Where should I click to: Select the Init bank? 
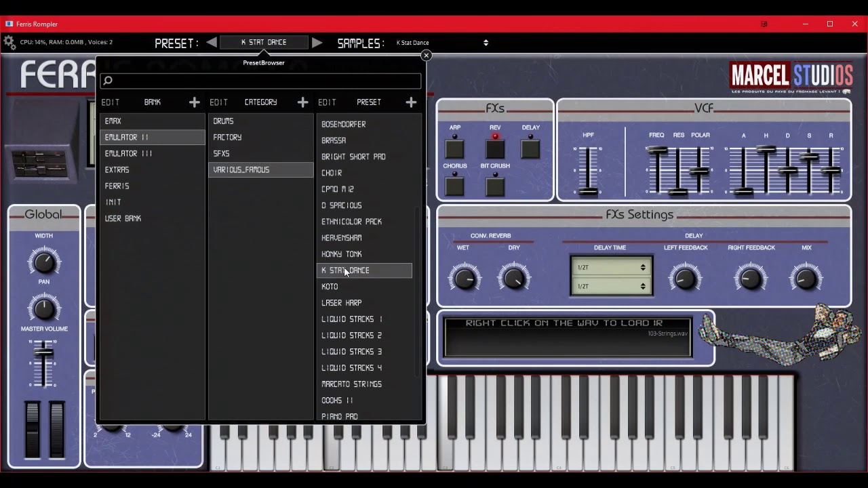pyautogui.click(x=153, y=202)
